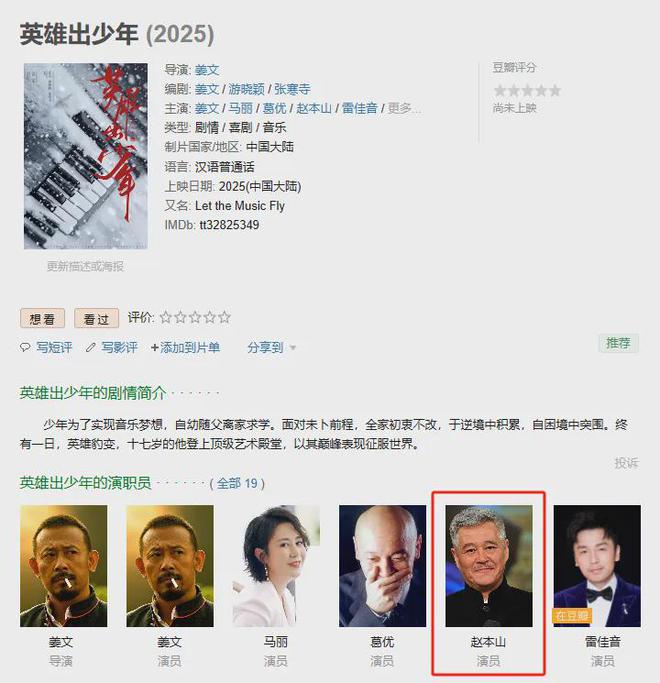Viewport: 660px width, 683px height.
Task: Mark the movie as 想看
Action: click(x=42, y=318)
